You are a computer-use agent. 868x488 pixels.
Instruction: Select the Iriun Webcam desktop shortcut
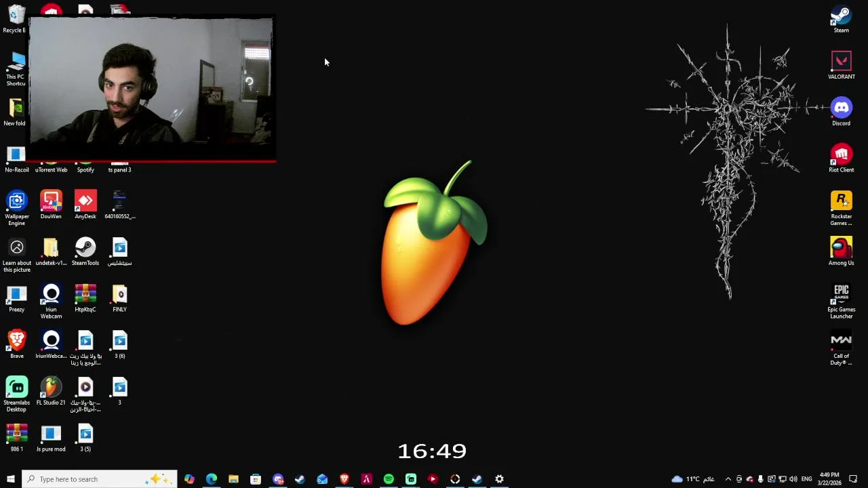[51, 302]
